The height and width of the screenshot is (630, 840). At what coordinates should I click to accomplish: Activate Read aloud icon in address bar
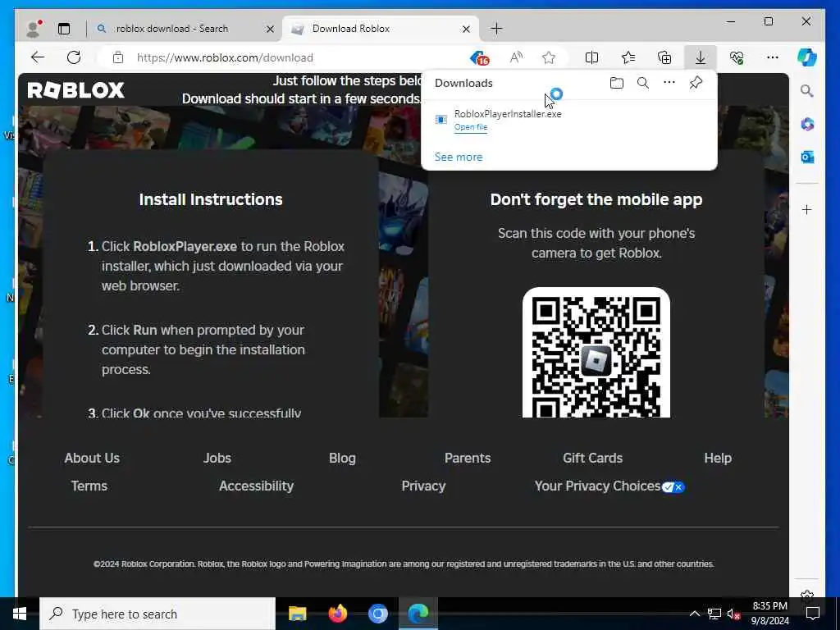point(516,57)
